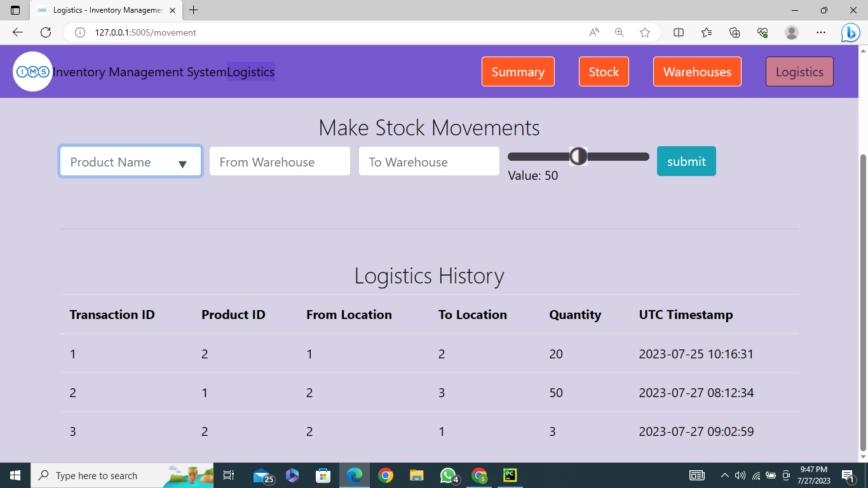The image size is (868, 488).
Task: Open the split screen dropdown control
Action: pos(679,32)
